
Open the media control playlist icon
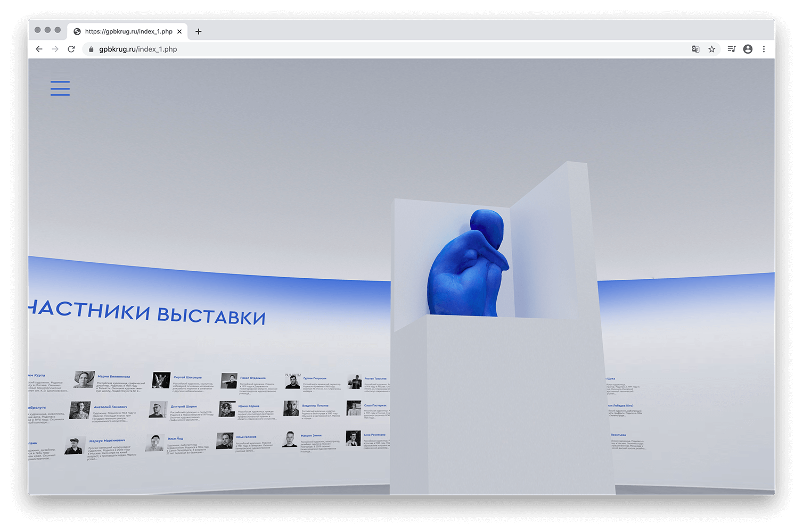(x=732, y=49)
